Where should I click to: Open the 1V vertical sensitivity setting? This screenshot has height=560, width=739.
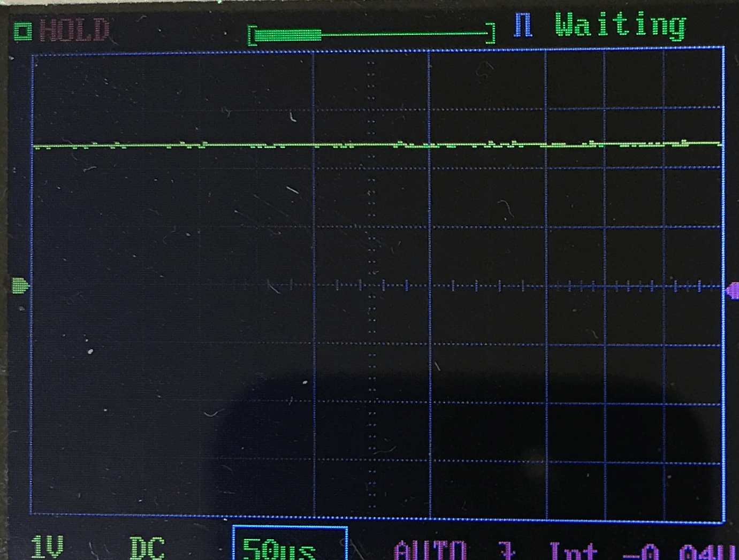[x=47, y=547]
